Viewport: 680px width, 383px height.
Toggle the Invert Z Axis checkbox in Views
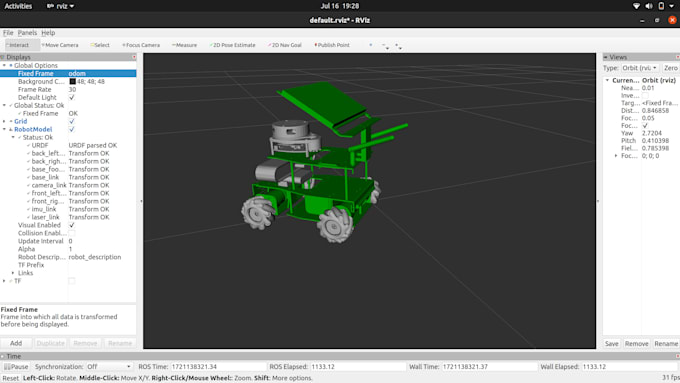tap(645, 95)
